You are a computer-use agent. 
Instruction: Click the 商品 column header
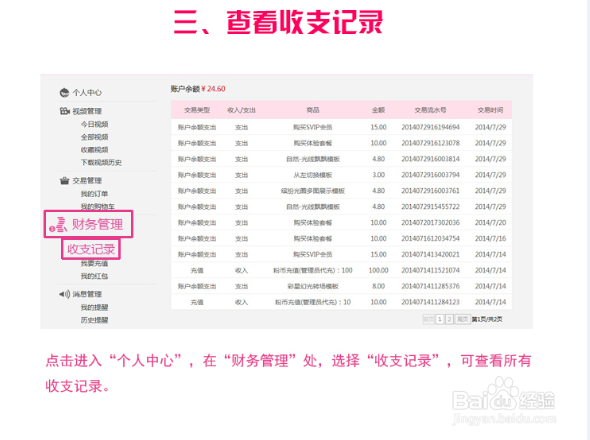point(313,110)
